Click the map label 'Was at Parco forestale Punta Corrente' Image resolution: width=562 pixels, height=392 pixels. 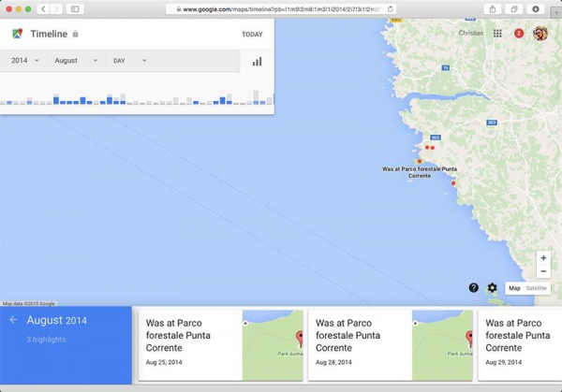(420, 172)
